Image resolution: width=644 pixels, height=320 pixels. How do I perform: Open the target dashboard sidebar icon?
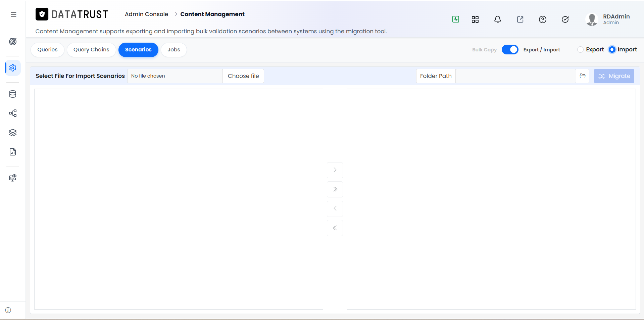[13, 42]
